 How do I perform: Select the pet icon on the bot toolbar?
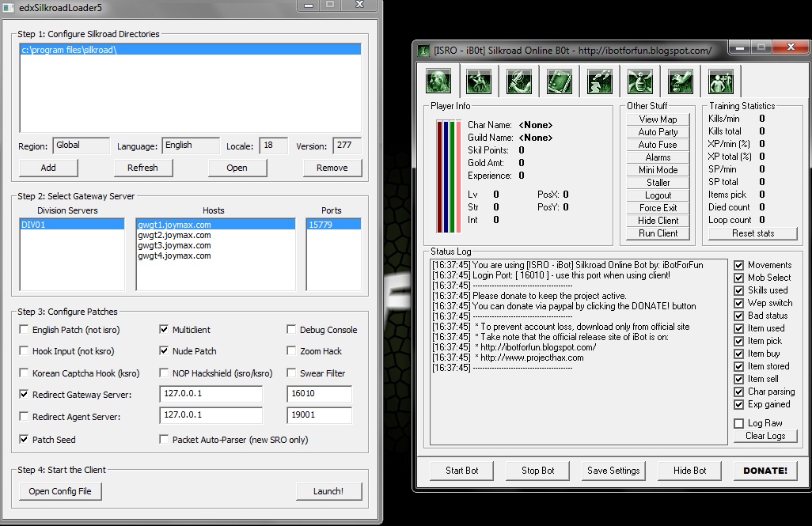[480, 81]
